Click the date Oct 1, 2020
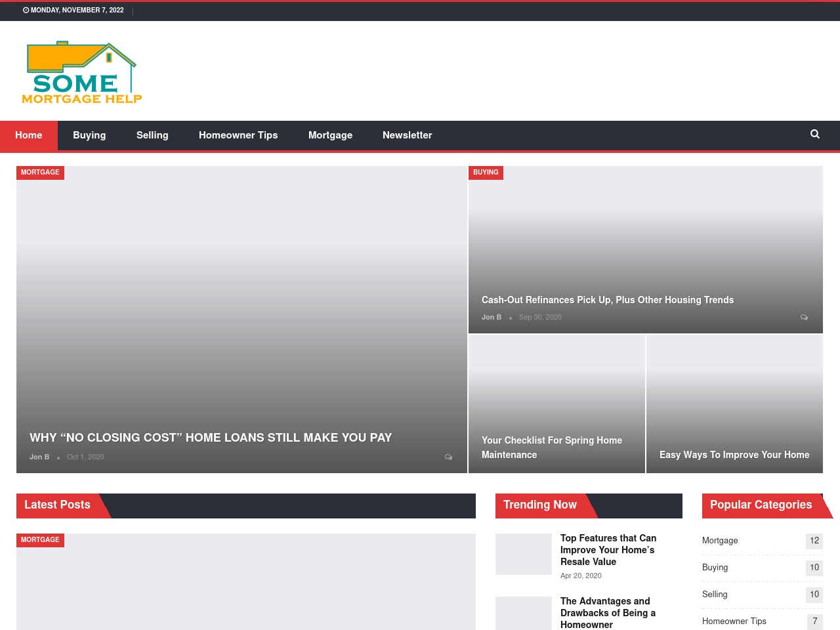 85,457
